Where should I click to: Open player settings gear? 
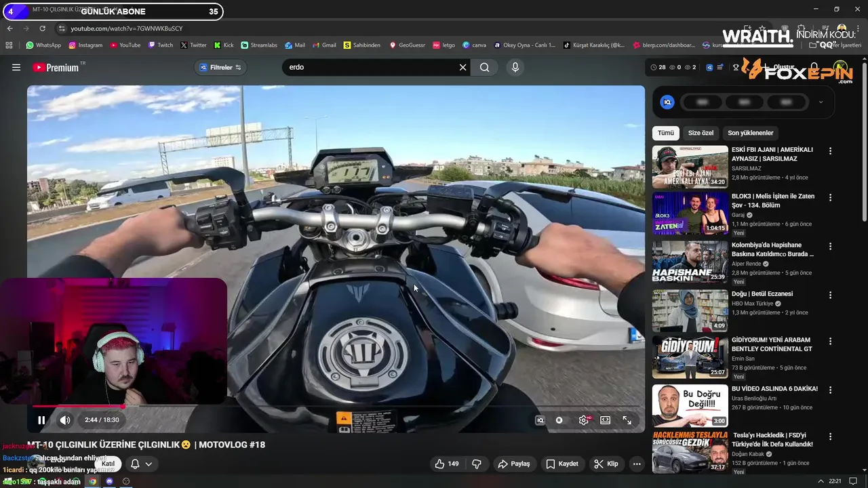pos(584,420)
